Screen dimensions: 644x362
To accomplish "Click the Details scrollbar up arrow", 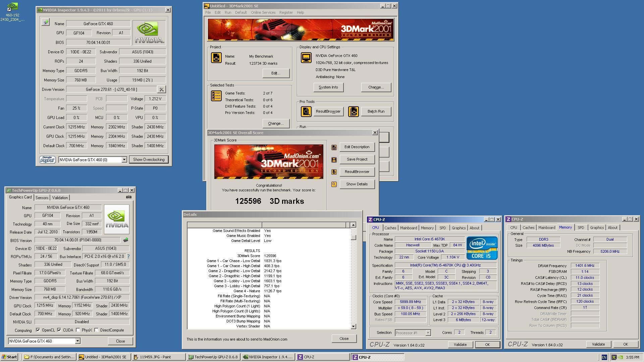I will click(x=353, y=225).
